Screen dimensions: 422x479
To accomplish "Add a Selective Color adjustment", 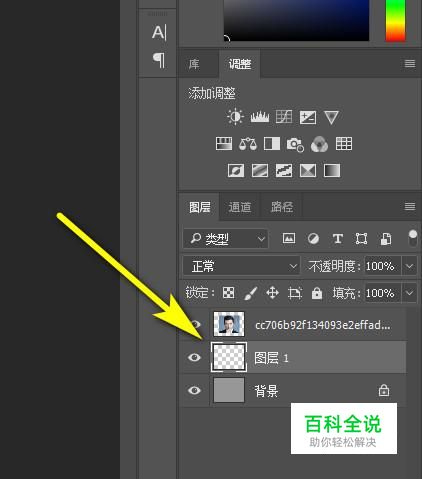I will coord(308,171).
